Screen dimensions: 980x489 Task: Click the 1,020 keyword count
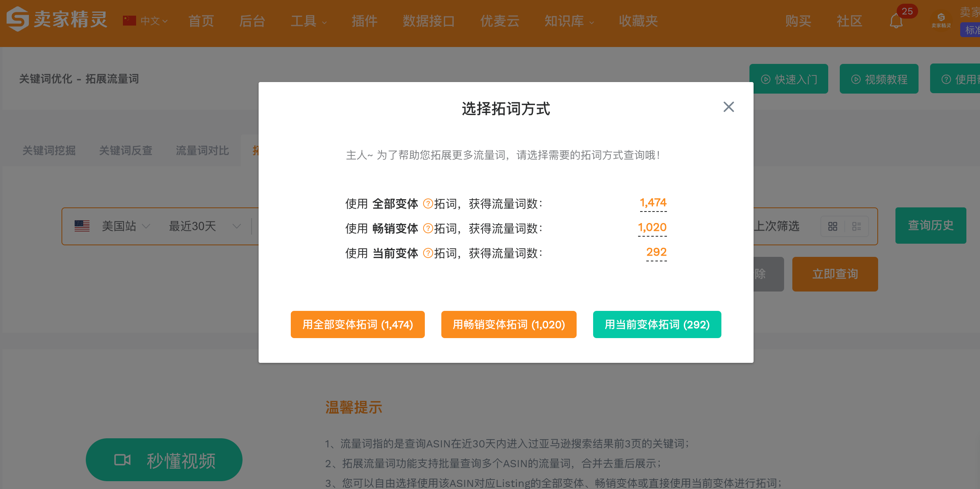(x=652, y=228)
